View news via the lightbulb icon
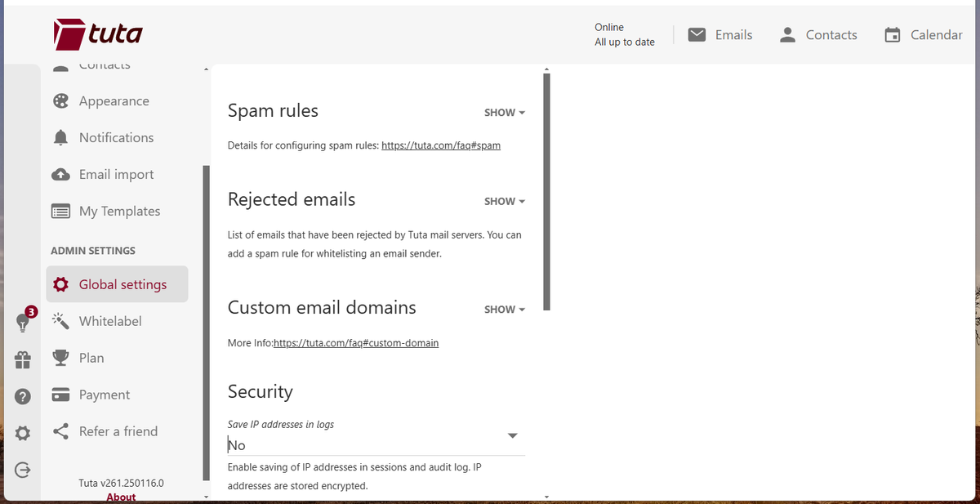Screen dimensions: 980x504 [x=23, y=322]
